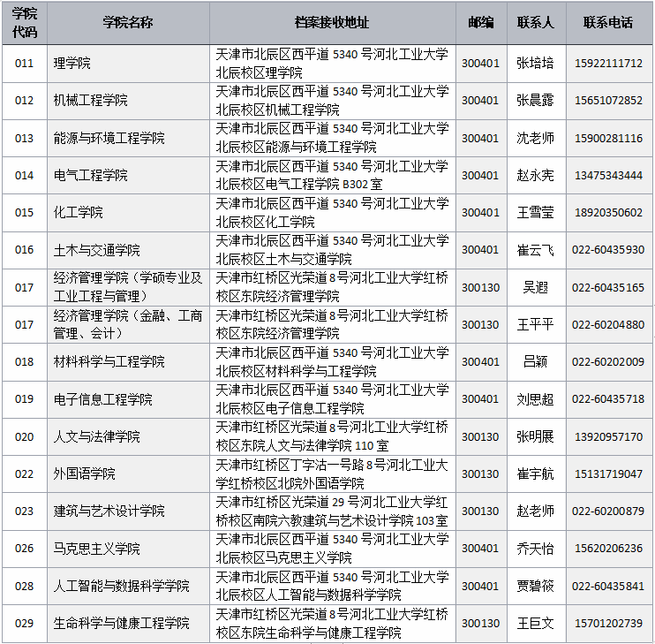655x644 pixels.
Task: Click the 电气工程学院 B302室 address cell
Action: [x=332, y=175]
